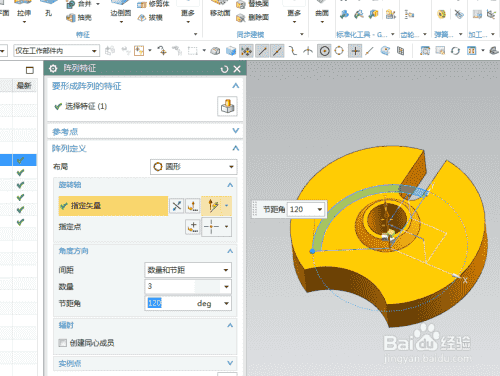Open the 数量 count field dropdown arrow
500x376 pixels.
226,287
